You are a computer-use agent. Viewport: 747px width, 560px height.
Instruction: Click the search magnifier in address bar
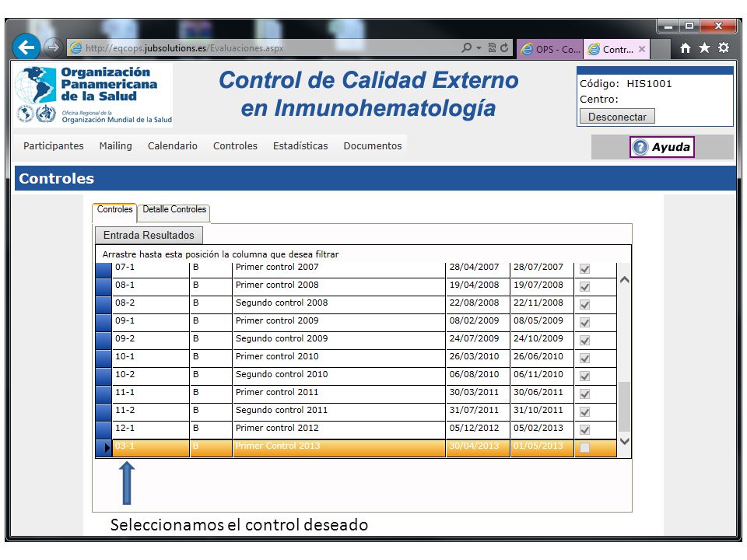point(466,47)
